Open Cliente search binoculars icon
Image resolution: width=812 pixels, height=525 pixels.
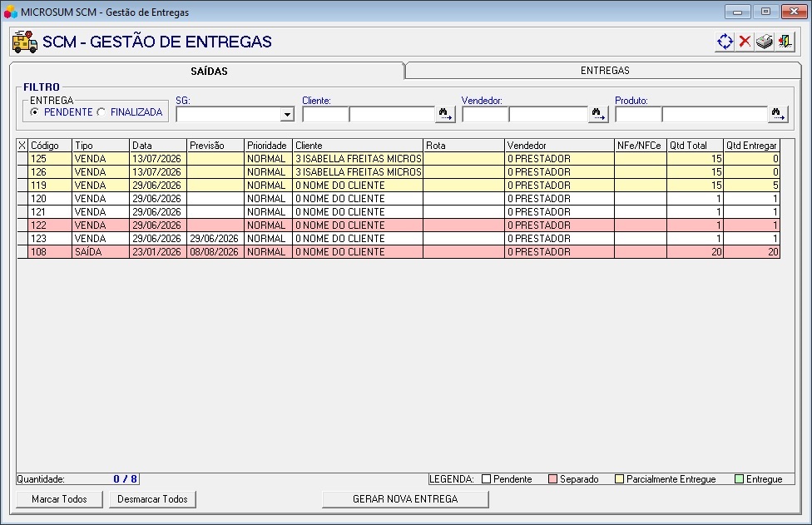click(445, 114)
